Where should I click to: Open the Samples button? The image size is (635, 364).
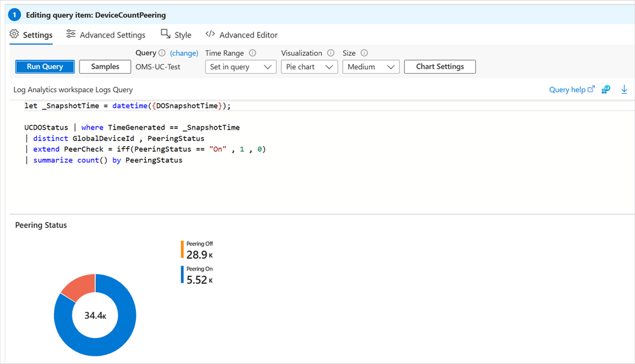point(105,67)
